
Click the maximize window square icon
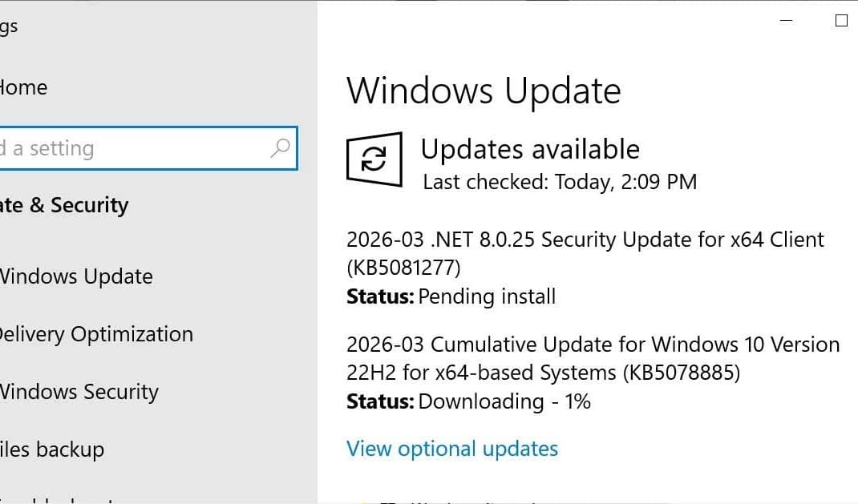[841, 21]
